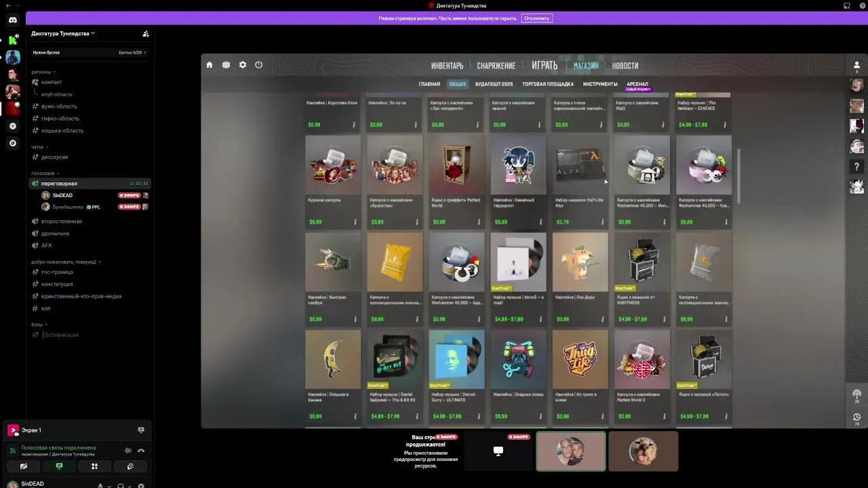This screenshot has width=868, height=488.
Task: Select АРСЕНАЛ store subtab
Action: [x=637, y=84]
